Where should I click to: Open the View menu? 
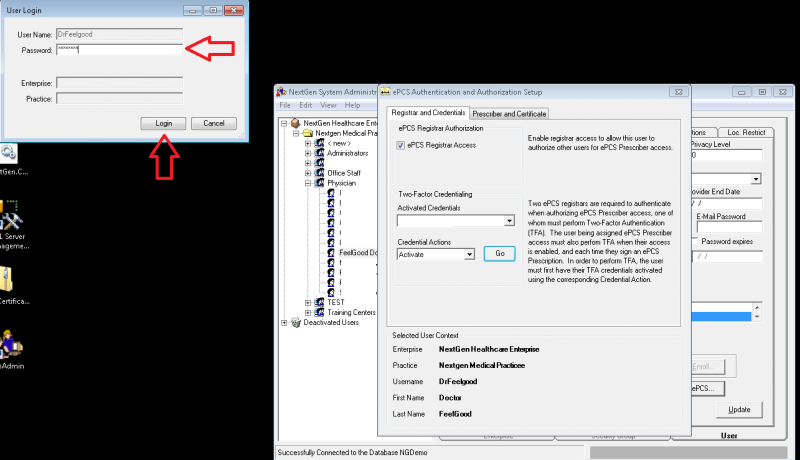[328, 105]
